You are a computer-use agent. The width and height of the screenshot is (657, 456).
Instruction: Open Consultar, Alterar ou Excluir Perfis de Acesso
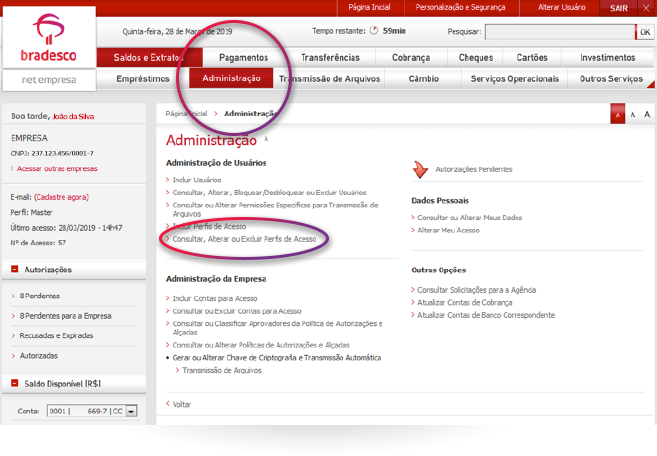(x=244, y=240)
